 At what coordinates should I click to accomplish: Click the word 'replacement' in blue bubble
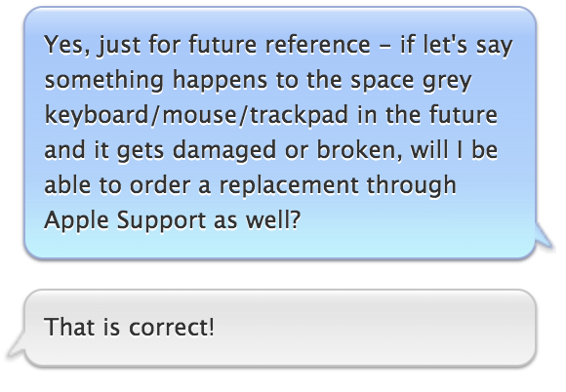coord(289,186)
